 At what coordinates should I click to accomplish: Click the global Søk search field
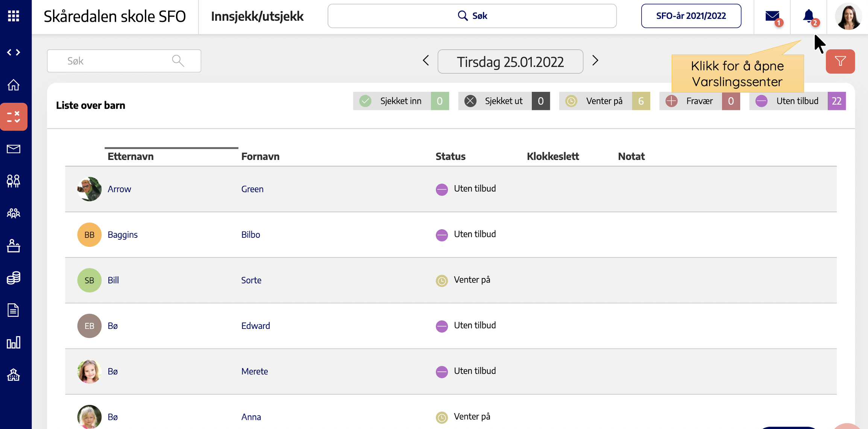click(x=472, y=16)
